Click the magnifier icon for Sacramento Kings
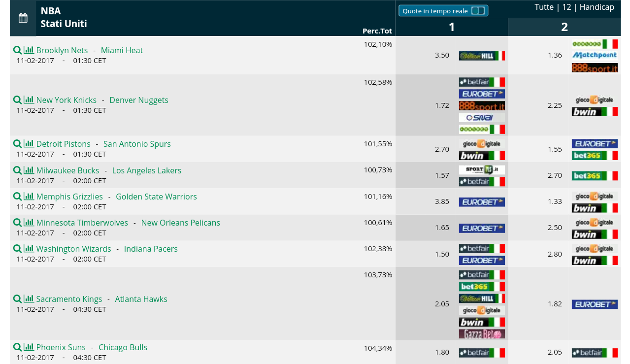Viewport: 630px width, 364px height. (x=17, y=299)
